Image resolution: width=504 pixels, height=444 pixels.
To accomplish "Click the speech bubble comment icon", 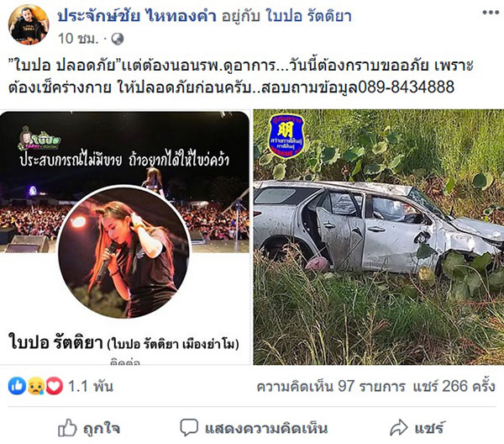I will pyautogui.click(x=189, y=427).
